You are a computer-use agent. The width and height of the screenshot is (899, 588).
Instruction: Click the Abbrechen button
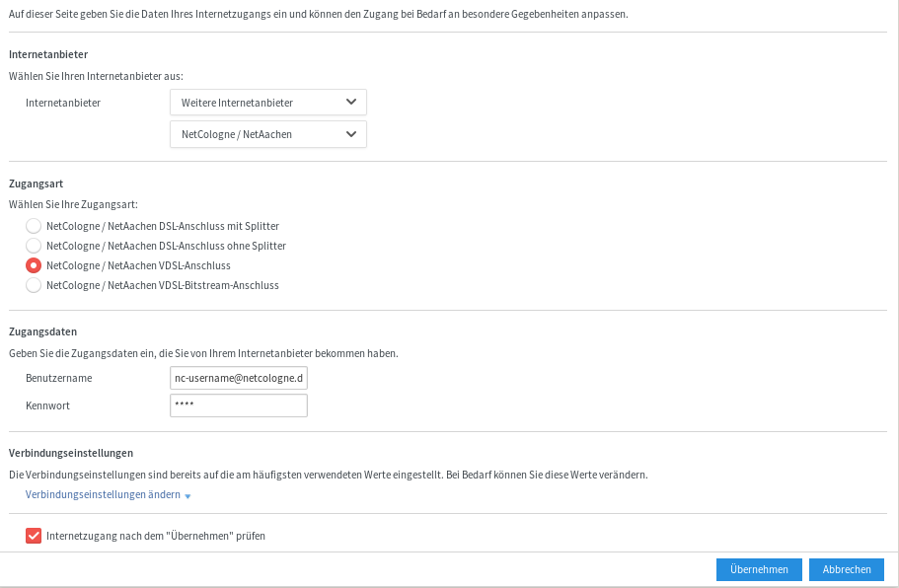coord(847,569)
